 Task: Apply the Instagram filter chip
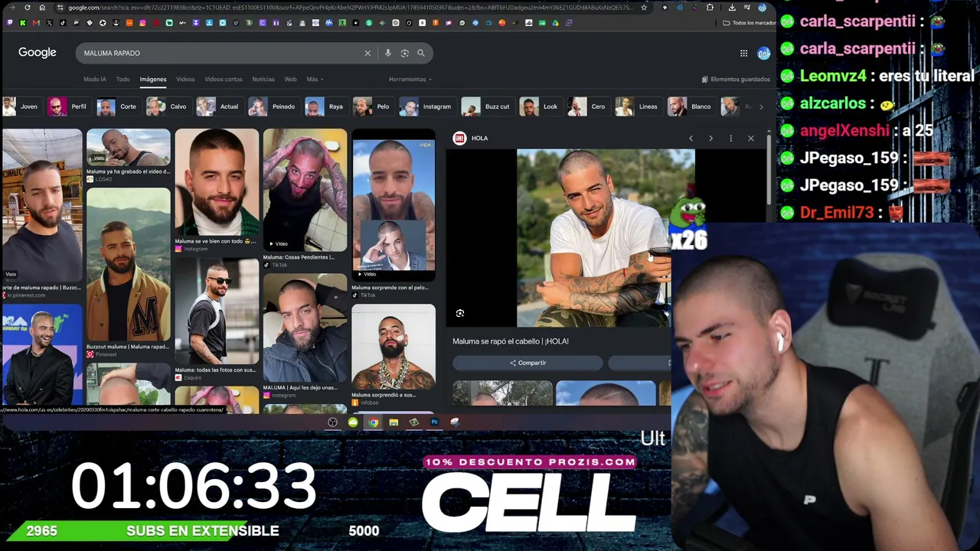[426, 106]
